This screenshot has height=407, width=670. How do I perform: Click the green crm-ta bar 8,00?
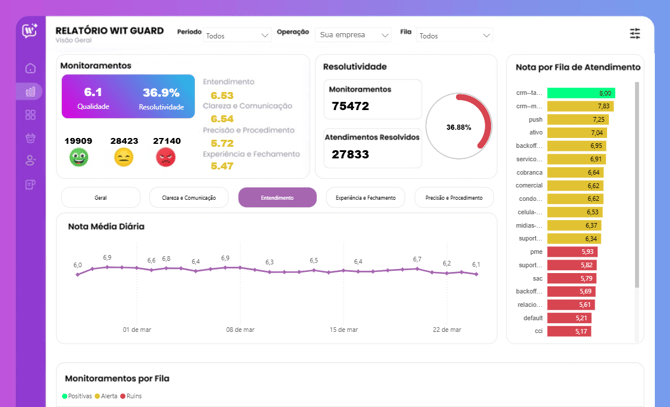(581, 93)
